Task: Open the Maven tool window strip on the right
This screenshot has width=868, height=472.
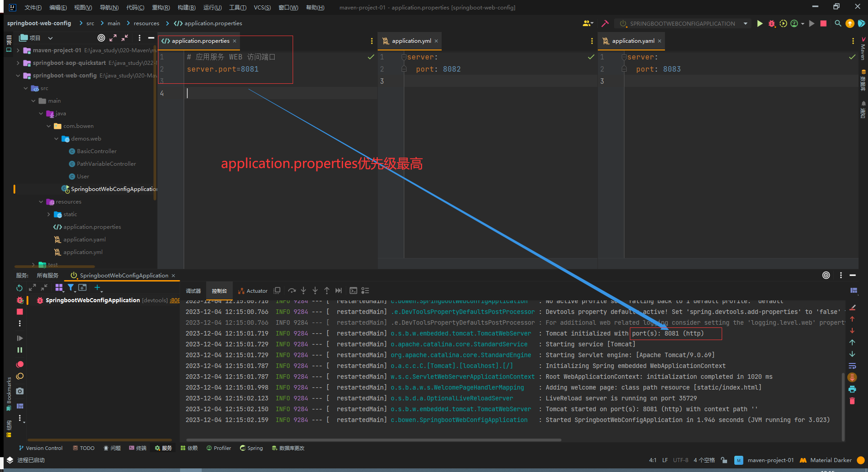Action: tap(863, 49)
